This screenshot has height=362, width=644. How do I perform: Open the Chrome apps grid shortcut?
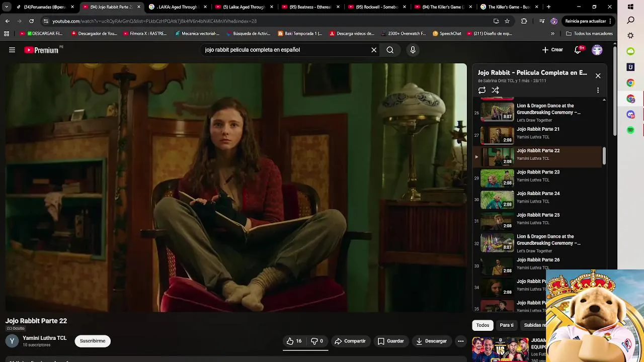7,34
